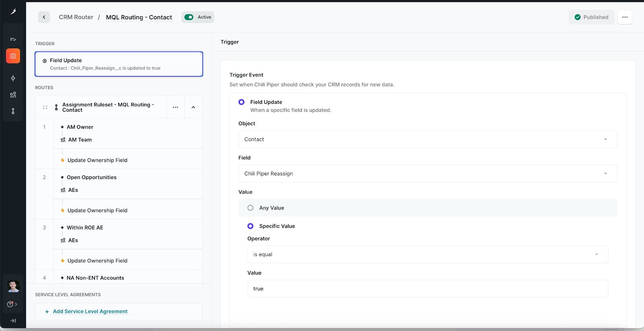Open the three-dot menu beside Published
This screenshot has width=644, height=331.
625,17
